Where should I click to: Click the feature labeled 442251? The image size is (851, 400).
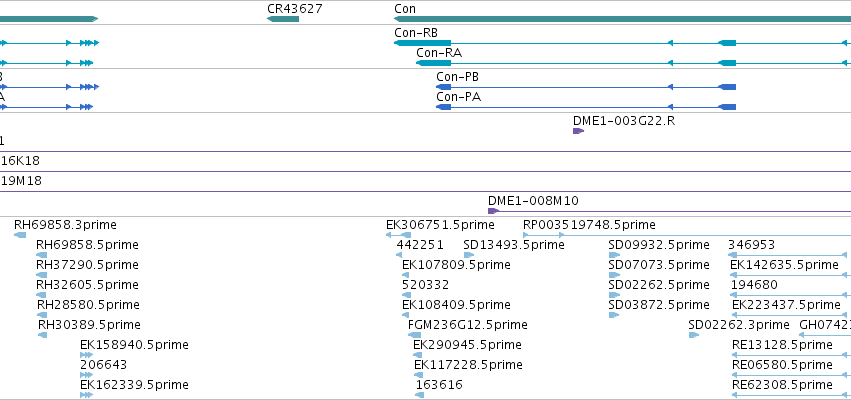399,255
